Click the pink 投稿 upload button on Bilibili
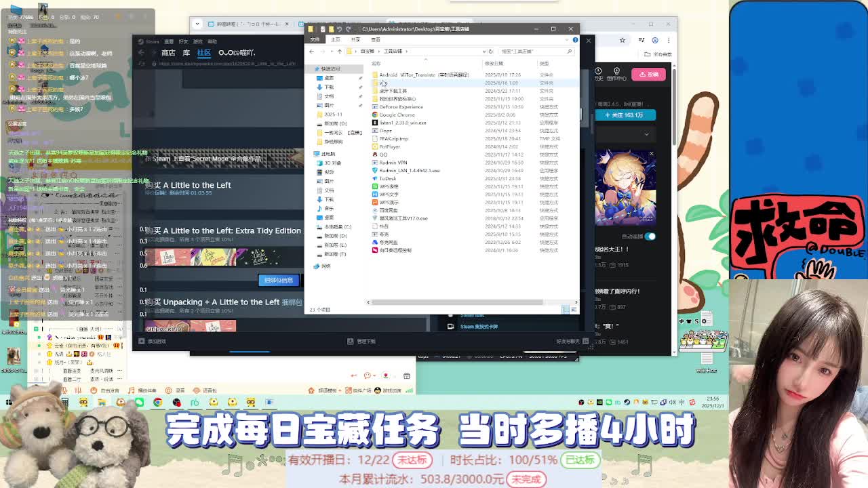 pos(649,75)
